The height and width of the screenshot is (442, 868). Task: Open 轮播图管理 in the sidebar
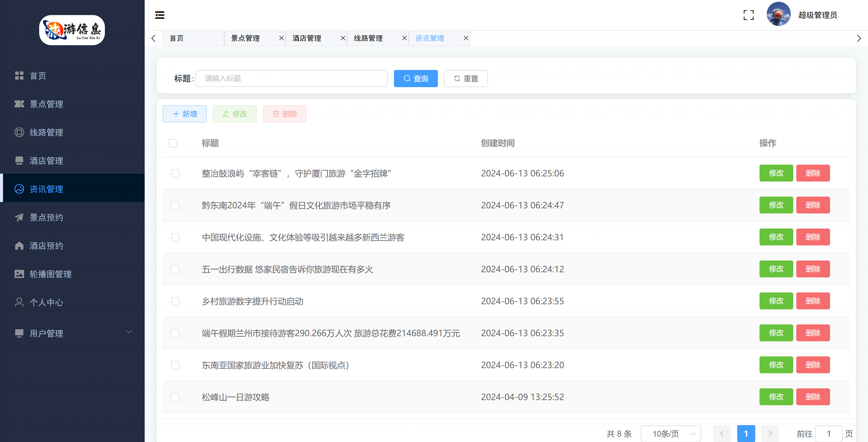[x=51, y=274]
